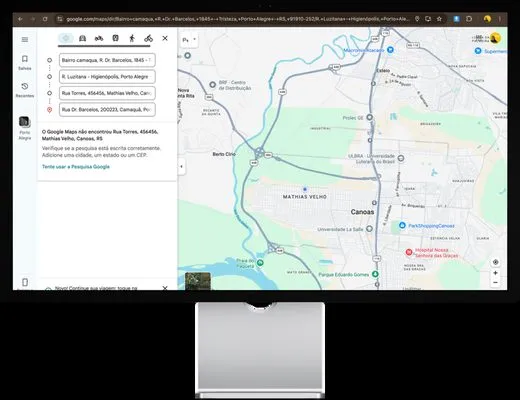Open the Chrome three-dot menu
This screenshot has height=400, width=520.
(x=500, y=19)
